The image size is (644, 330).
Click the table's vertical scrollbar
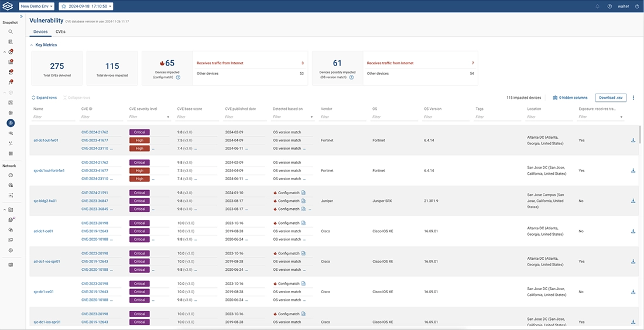click(640, 135)
